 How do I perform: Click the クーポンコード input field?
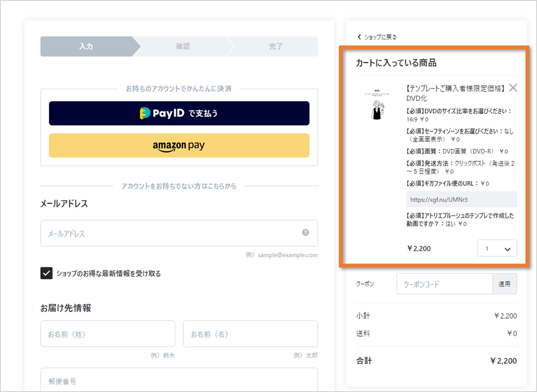click(x=445, y=284)
